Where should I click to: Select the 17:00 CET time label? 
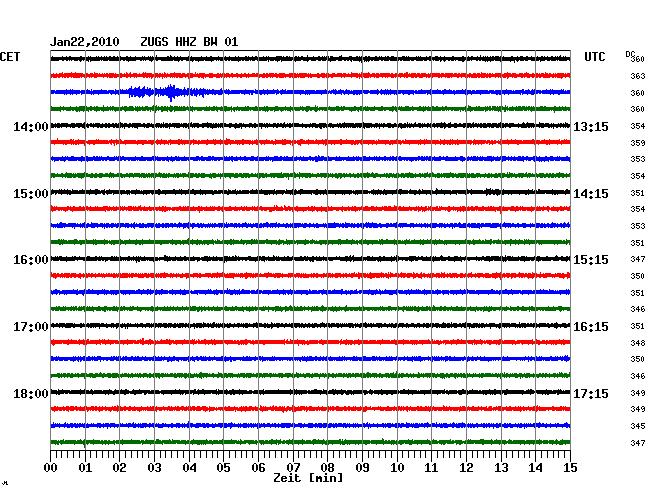31,327
